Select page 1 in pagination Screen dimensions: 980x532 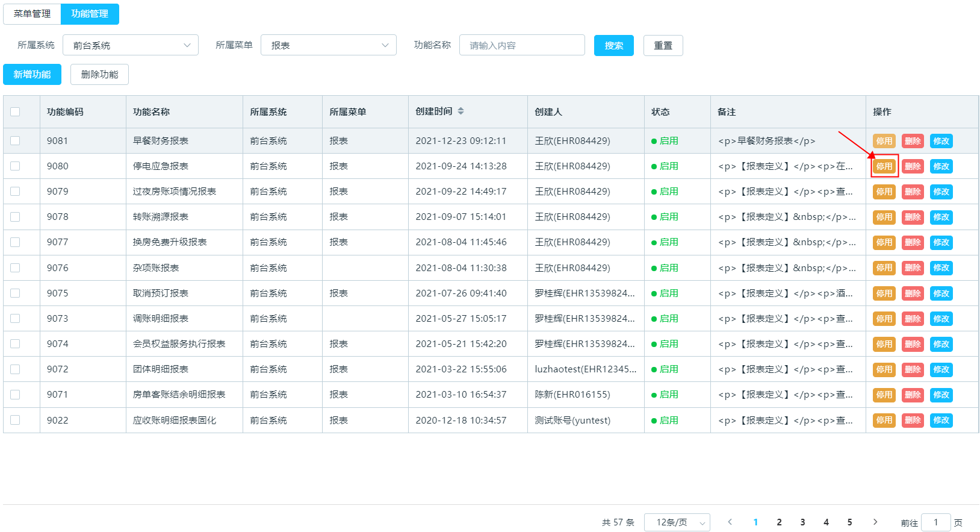(755, 522)
